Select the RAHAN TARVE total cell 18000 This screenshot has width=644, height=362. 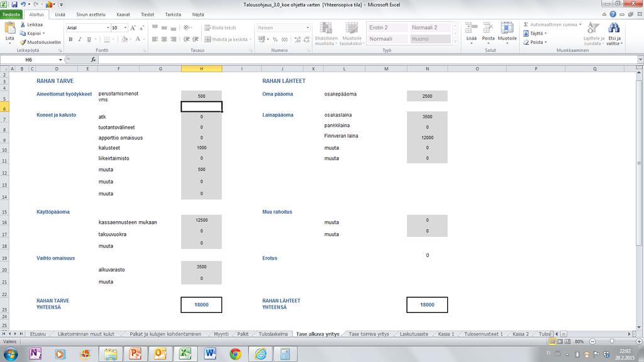(201, 305)
